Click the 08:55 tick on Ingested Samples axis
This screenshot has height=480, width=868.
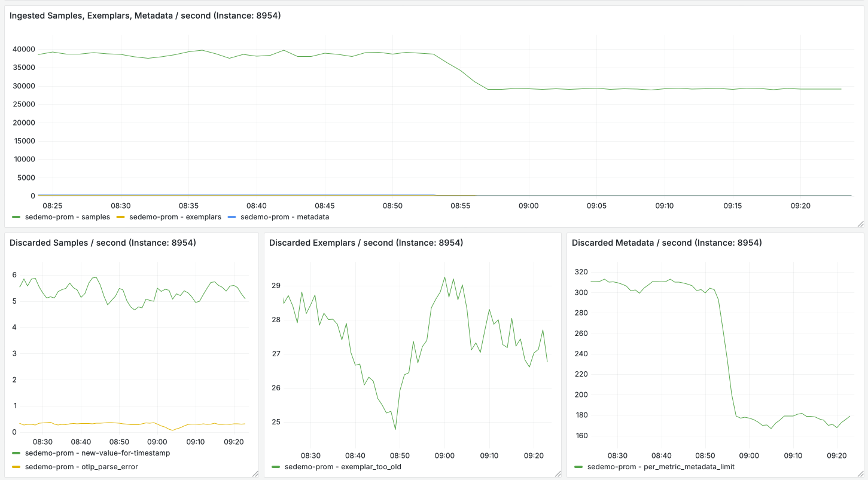click(x=461, y=206)
